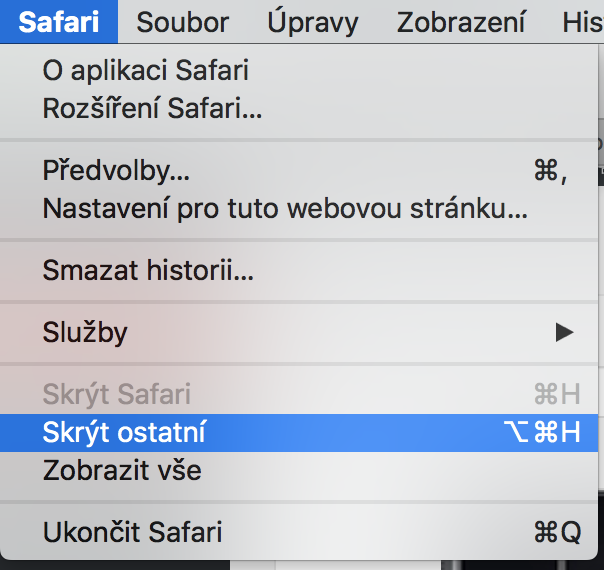Open the Soubor menu
604x570 pixels.
pyautogui.click(x=183, y=21)
